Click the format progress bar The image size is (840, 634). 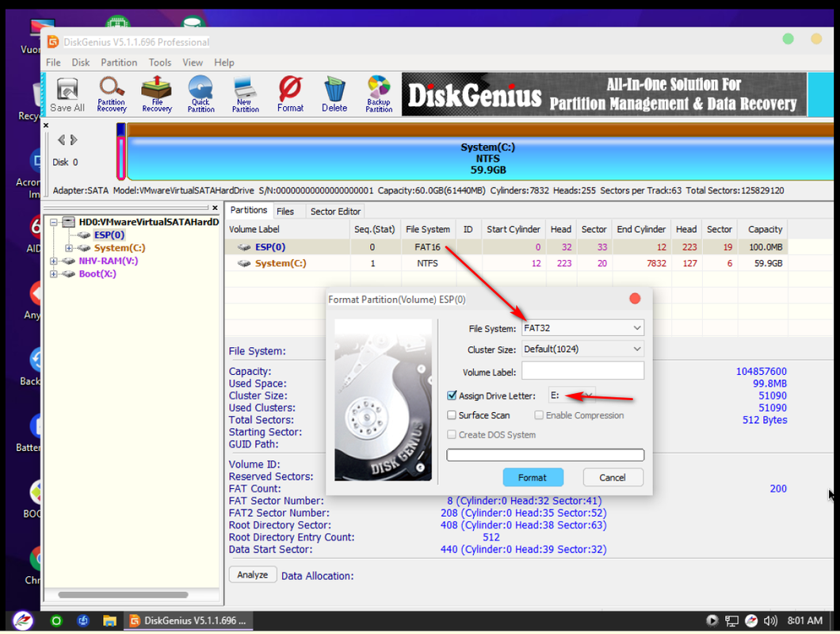coord(545,455)
